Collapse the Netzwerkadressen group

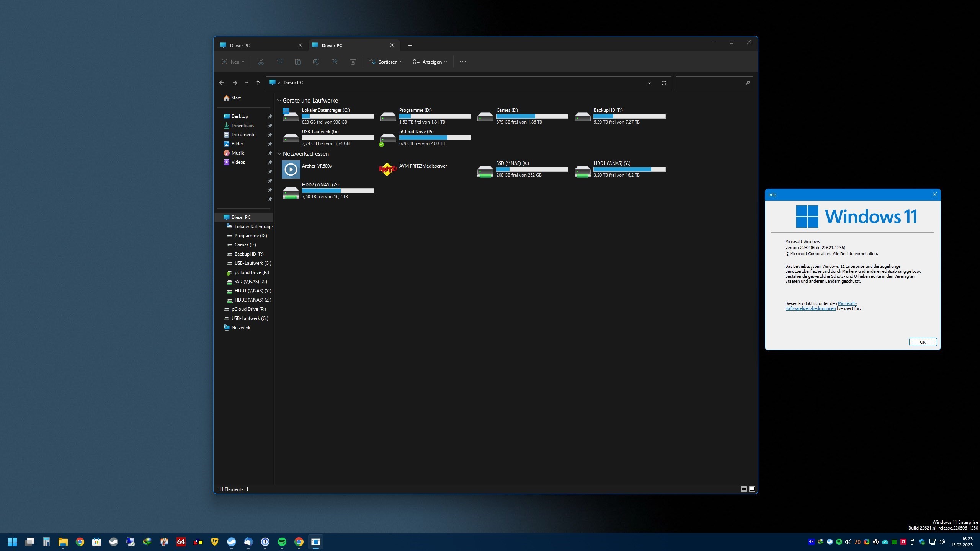coord(279,154)
